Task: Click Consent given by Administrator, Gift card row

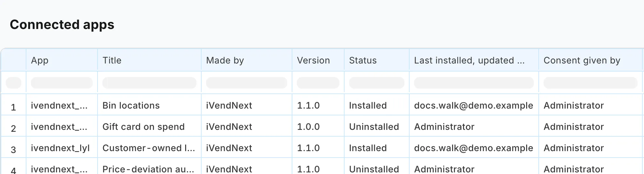Action: 591,127
